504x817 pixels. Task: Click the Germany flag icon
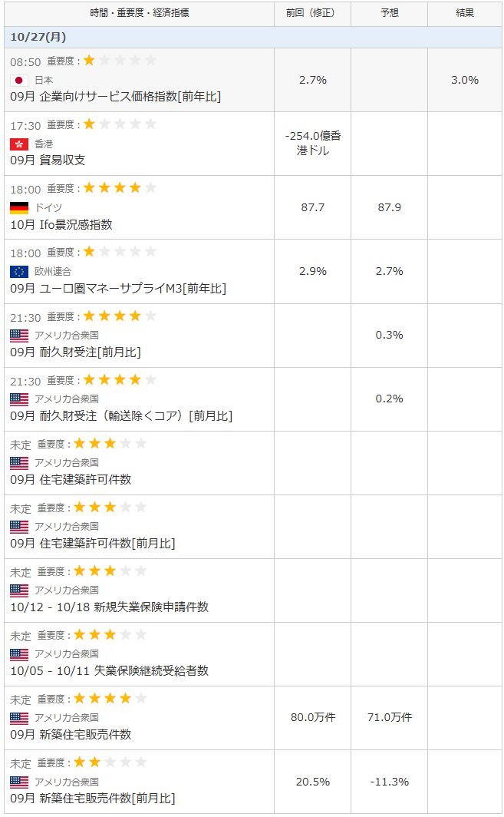pos(19,207)
